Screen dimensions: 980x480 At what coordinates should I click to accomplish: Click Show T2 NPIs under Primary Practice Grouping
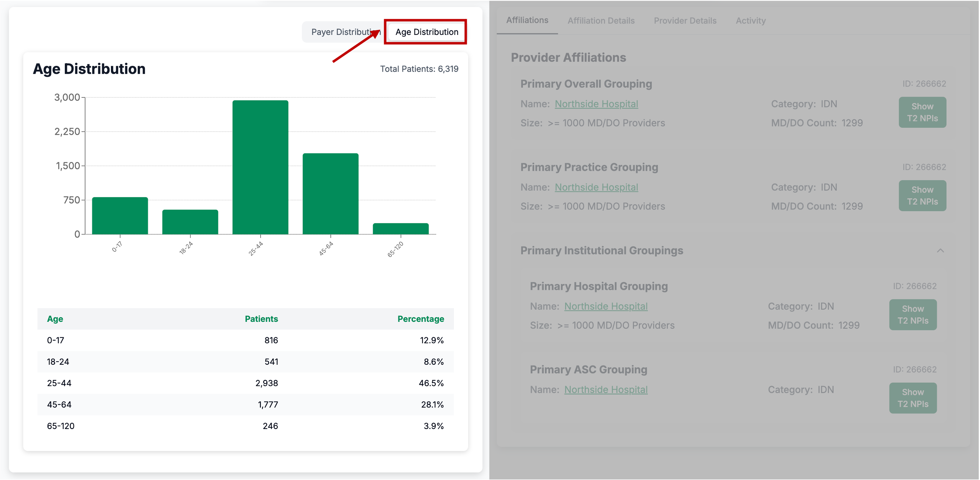point(922,195)
